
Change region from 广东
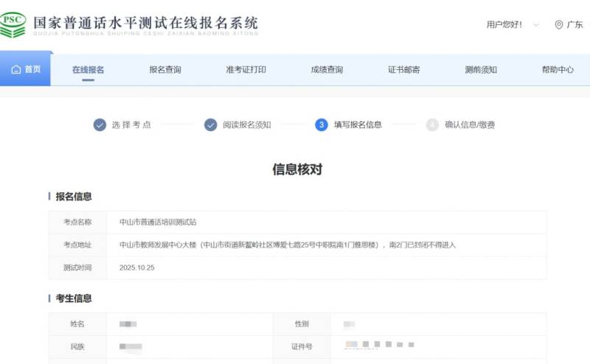pyautogui.click(x=574, y=24)
